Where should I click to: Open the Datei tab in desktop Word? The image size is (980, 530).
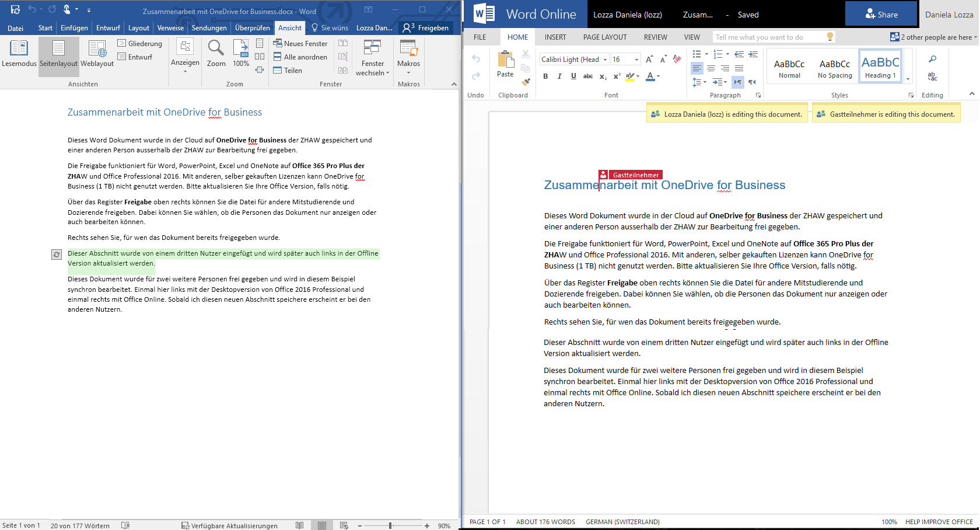[x=16, y=27]
